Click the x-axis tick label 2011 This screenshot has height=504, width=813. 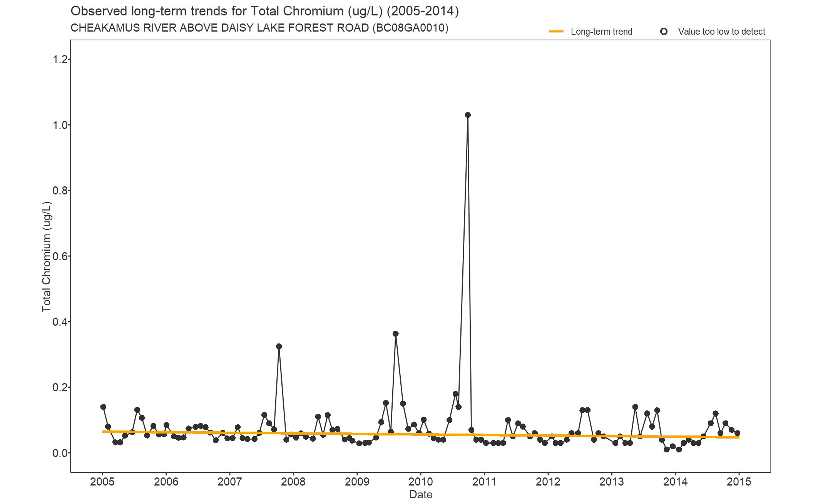(x=484, y=482)
